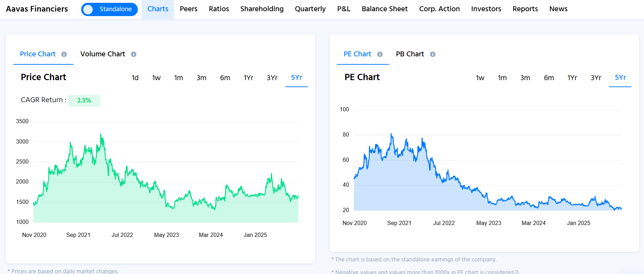View the Quarterly results section

point(310,9)
